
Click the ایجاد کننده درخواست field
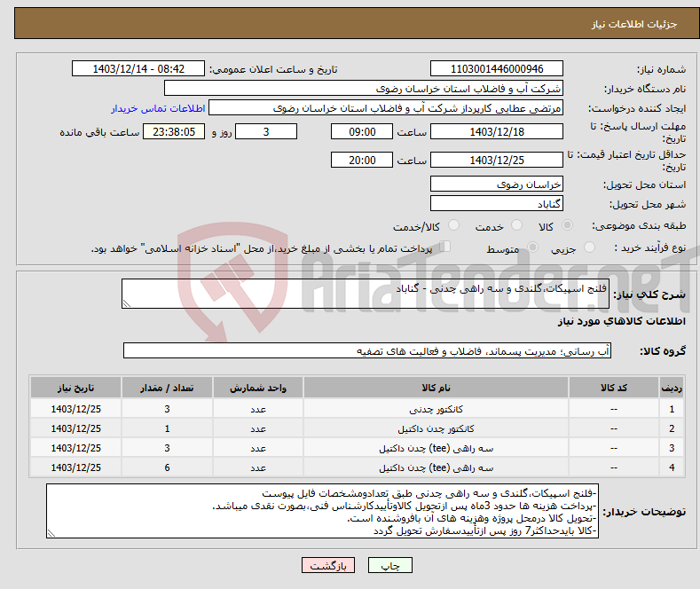[x=386, y=108]
